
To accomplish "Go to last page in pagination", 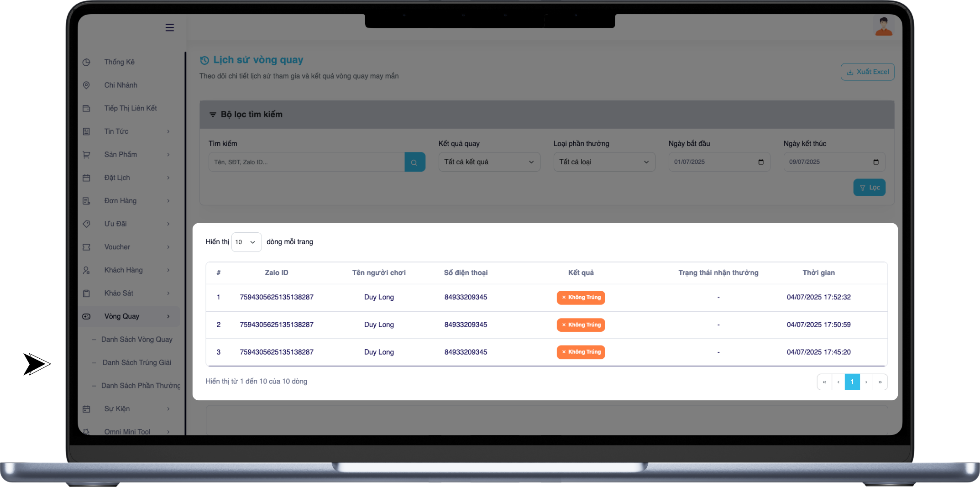I will [x=880, y=382].
